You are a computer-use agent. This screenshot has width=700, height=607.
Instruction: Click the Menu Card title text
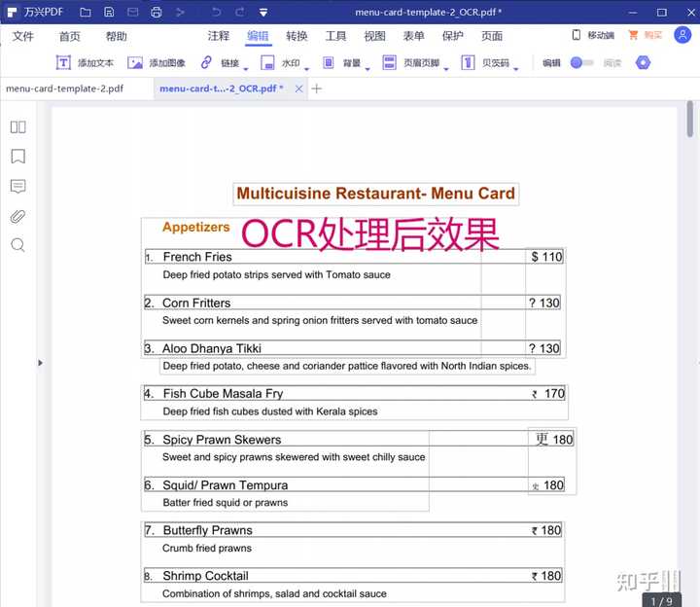[x=376, y=194]
